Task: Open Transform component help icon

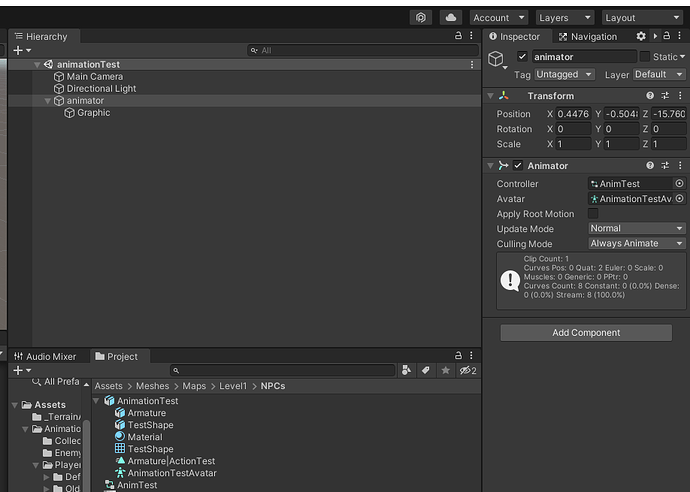Action: tap(650, 96)
